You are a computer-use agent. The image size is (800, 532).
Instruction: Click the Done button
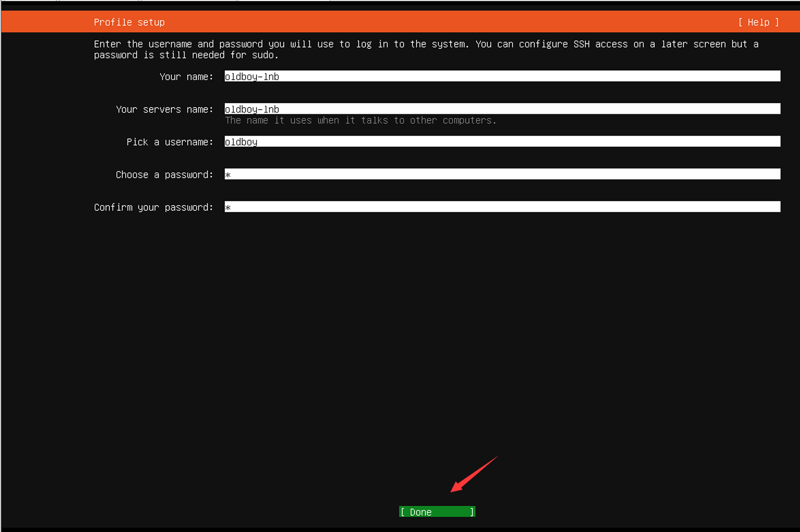tap(437, 512)
